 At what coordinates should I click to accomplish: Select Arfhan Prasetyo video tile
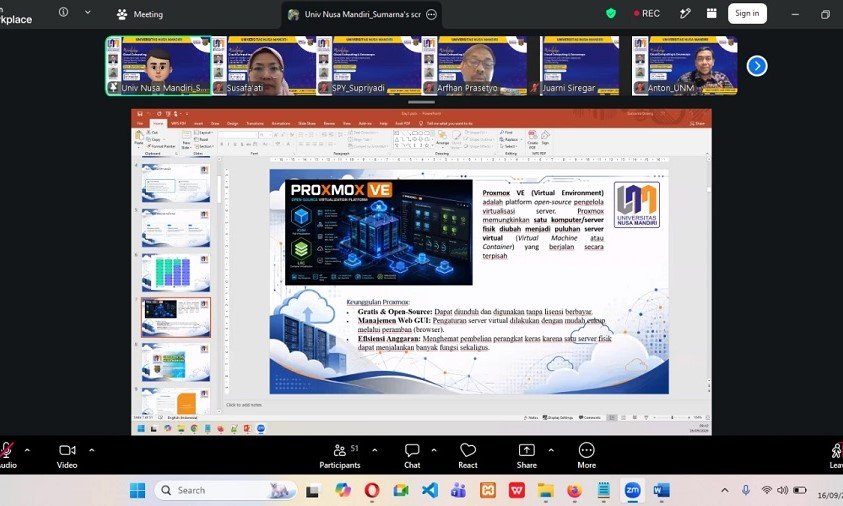click(475, 66)
